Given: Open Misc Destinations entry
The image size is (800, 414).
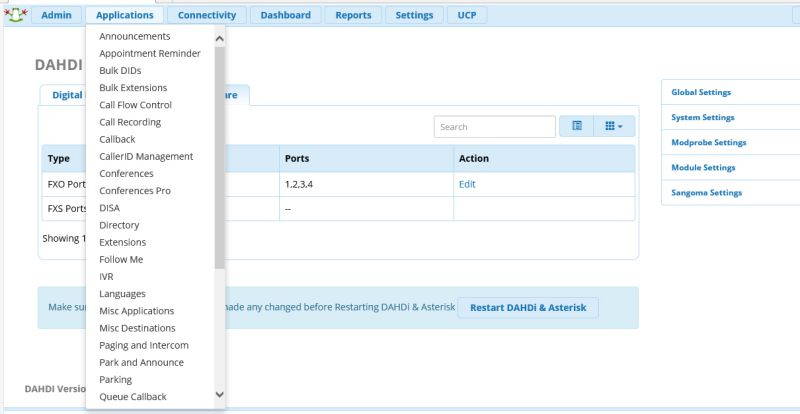Looking at the screenshot, I should pos(138,328).
